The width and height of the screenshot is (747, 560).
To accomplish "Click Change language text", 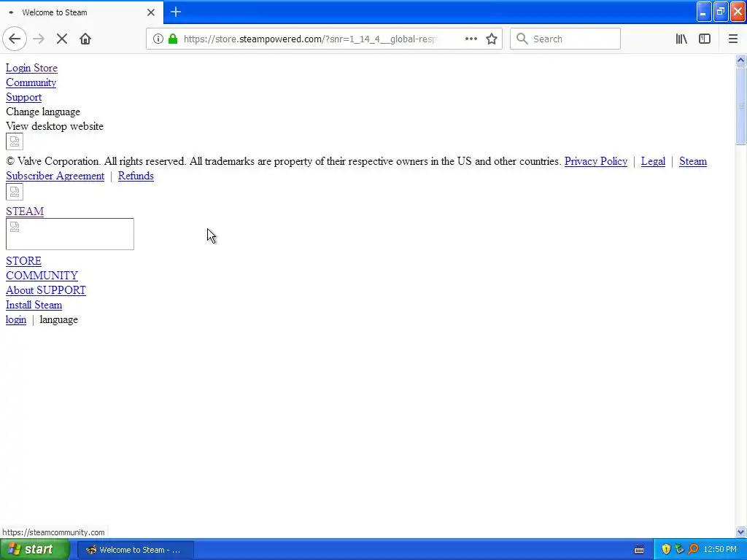I will tap(43, 112).
